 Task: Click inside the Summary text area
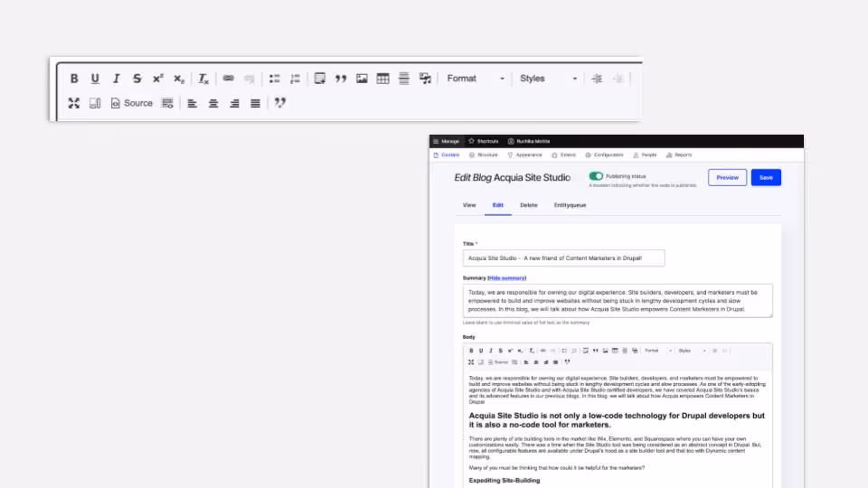click(x=618, y=301)
